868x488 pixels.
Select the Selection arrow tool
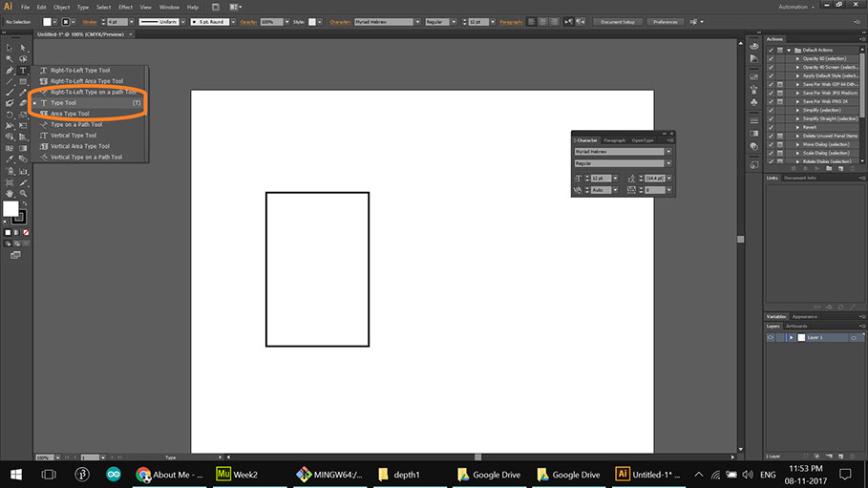point(10,47)
